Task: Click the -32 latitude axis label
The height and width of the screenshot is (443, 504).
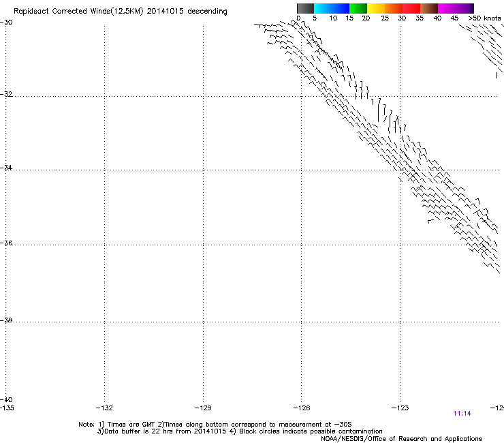Action: pos(6,94)
